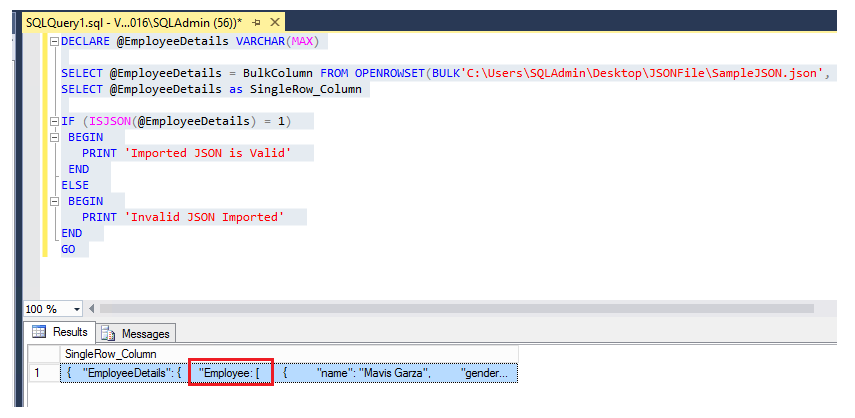Click the SampleJSON.json file path string
The width and height of the screenshot is (855, 418).
642,74
